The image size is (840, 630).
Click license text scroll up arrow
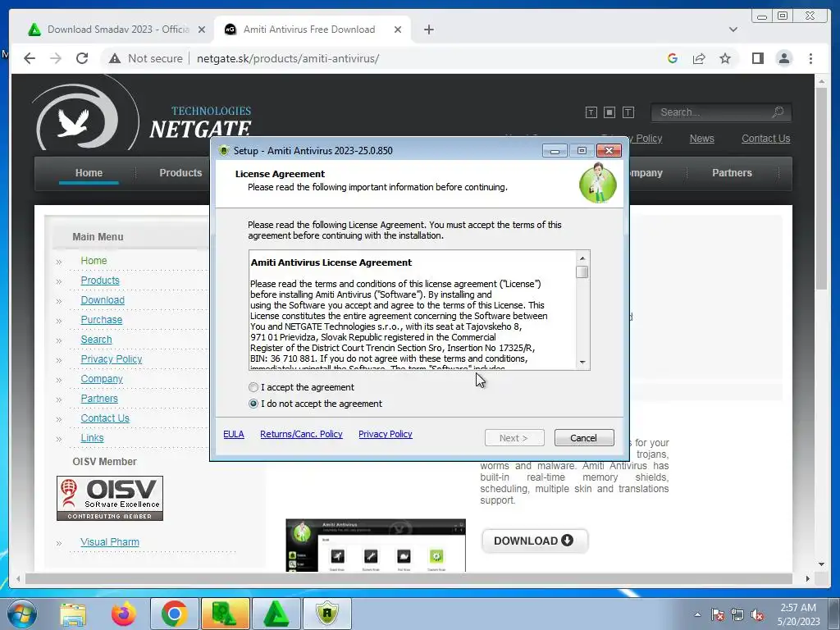(582, 258)
